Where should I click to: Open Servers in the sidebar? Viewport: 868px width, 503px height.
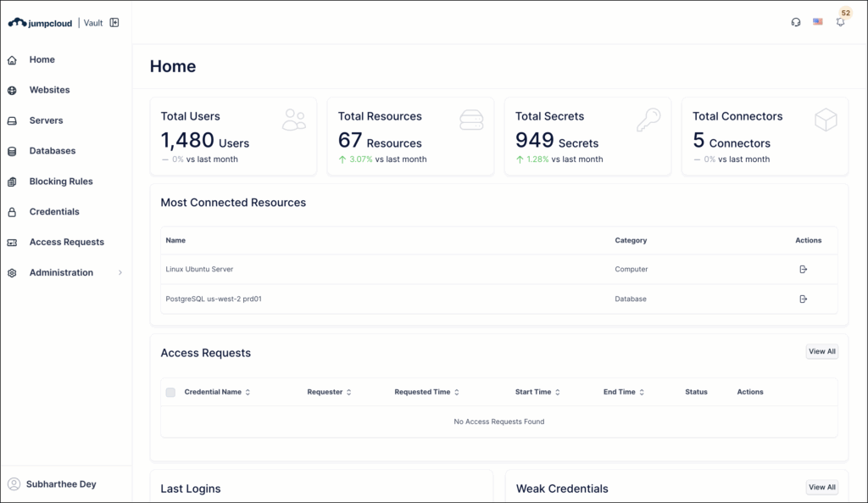pyautogui.click(x=46, y=120)
